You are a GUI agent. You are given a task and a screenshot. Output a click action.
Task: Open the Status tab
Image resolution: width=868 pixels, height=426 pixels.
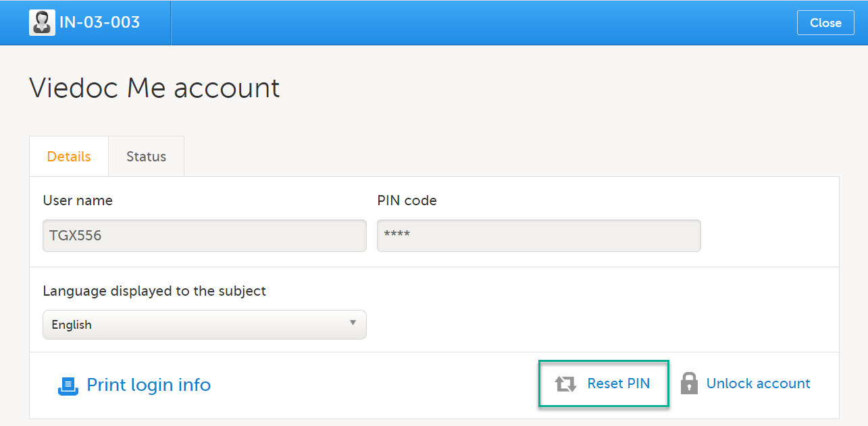pos(146,157)
